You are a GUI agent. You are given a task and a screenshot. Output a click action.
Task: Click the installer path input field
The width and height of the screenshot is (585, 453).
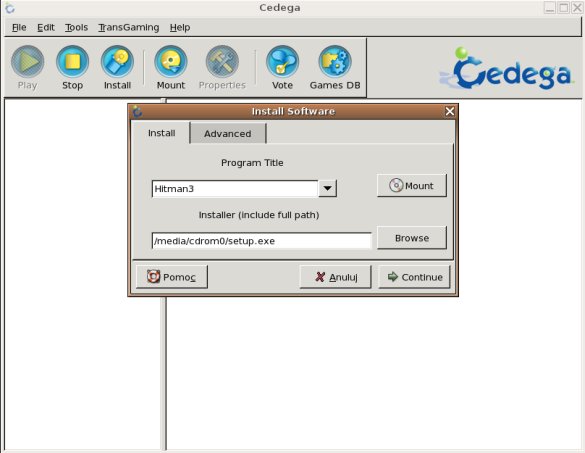pyautogui.click(x=262, y=241)
